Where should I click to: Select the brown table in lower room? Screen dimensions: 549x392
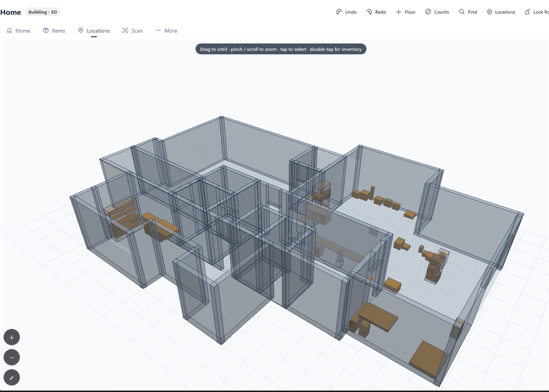[x=378, y=317]
